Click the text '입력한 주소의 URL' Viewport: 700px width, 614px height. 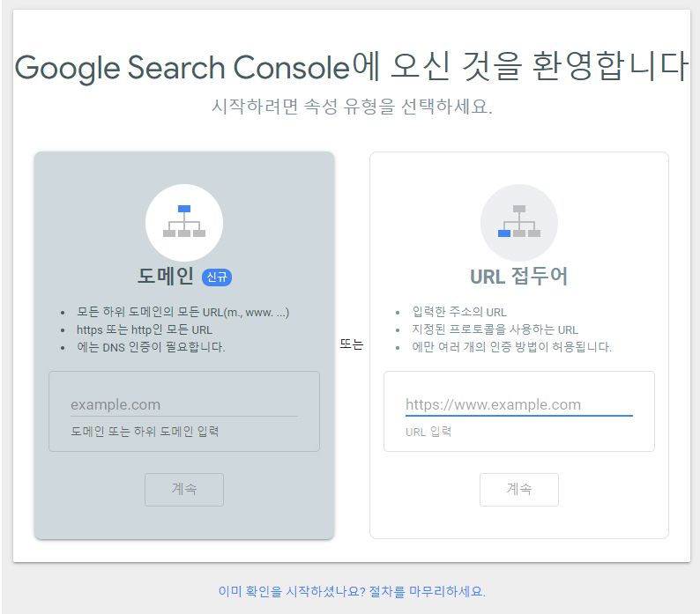(x=459, y=312)
